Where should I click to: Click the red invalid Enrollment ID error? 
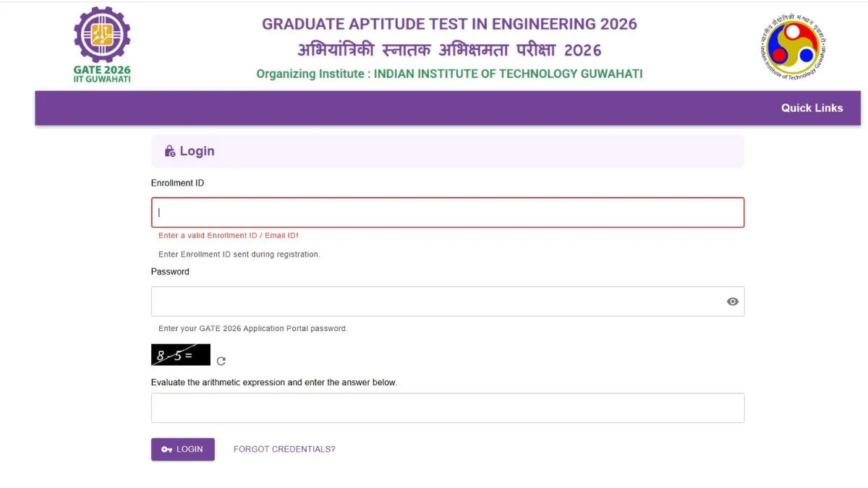229,236
